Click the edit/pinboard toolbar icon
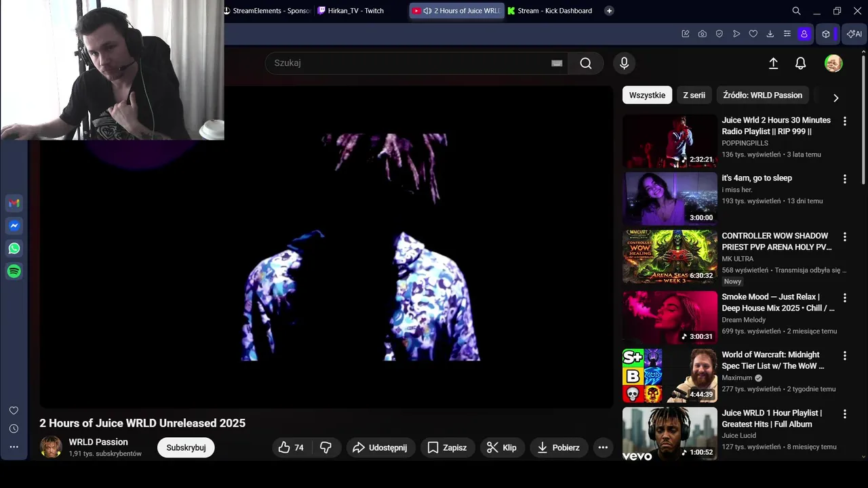This screenshot has height=488, width=868. [x=686, y=34]
